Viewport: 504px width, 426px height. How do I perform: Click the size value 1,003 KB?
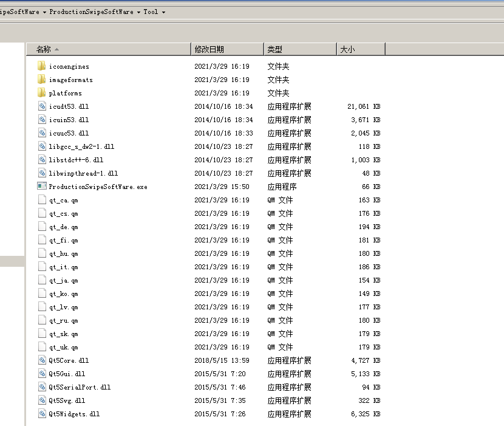point(366,160)
